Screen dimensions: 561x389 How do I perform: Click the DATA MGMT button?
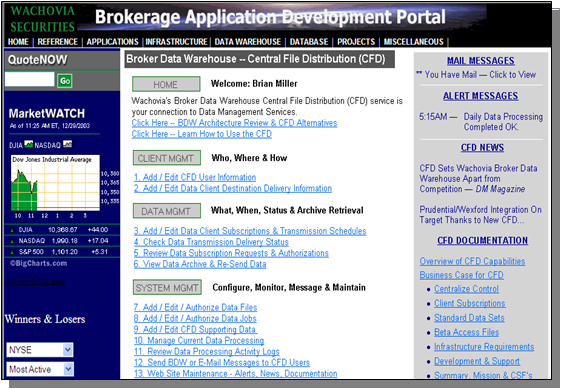tap(167, 211)
